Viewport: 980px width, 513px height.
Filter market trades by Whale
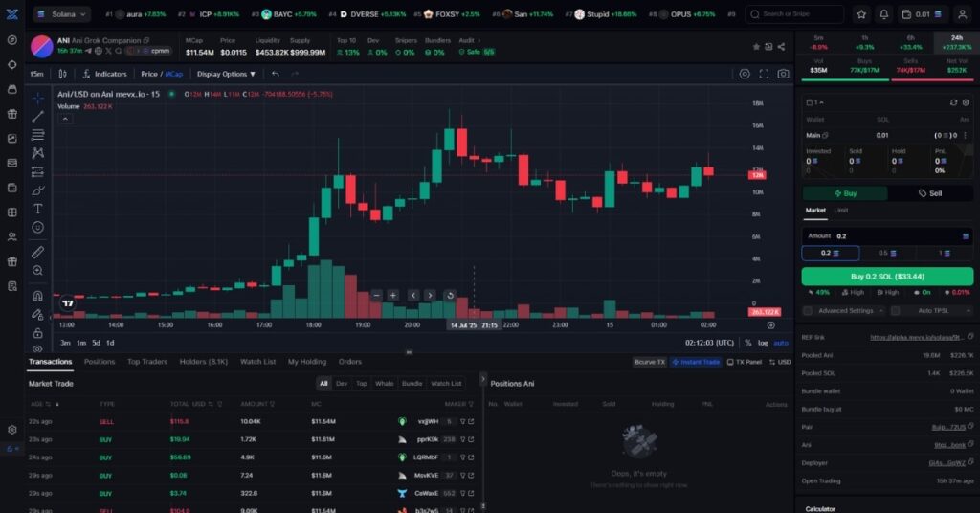point(385,383)
